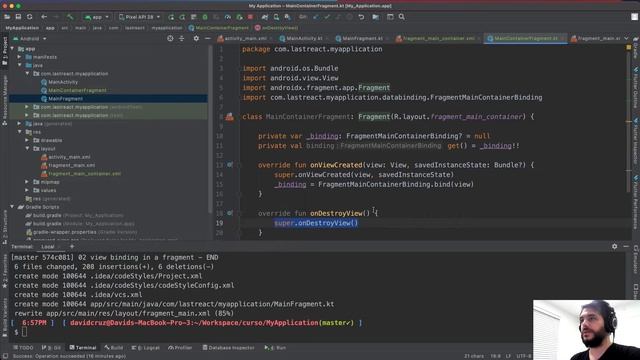Image resolution: width=640 pixels, height=360 pixels.
Task: Open the Android project view dropdown
Action: (30, 38)
